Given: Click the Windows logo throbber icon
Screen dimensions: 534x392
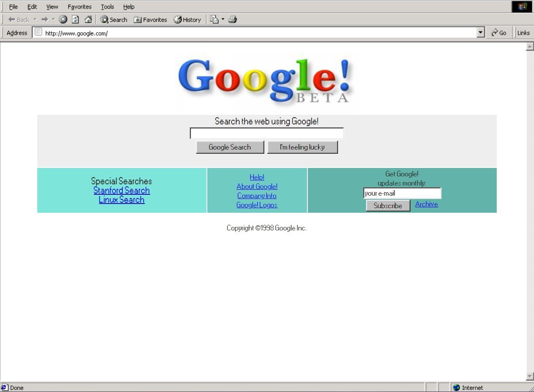Looking at the screenshot, I should tap(522, 6).
